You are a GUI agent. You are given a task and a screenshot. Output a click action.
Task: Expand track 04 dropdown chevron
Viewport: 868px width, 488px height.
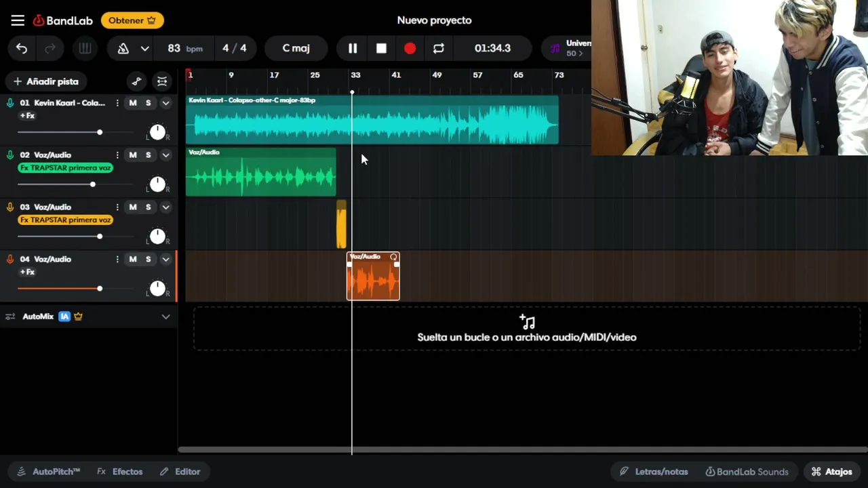point(165,260)
